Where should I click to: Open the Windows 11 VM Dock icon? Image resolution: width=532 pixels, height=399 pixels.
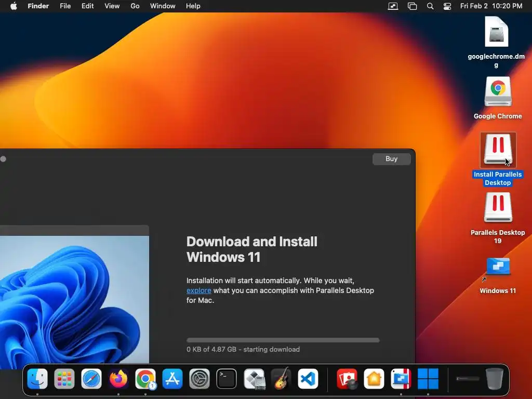tap(428, 379)
